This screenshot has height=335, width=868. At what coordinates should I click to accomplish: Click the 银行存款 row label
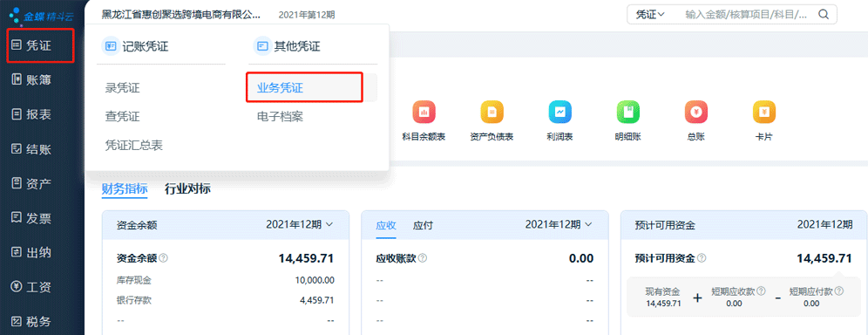click(134, 300)
